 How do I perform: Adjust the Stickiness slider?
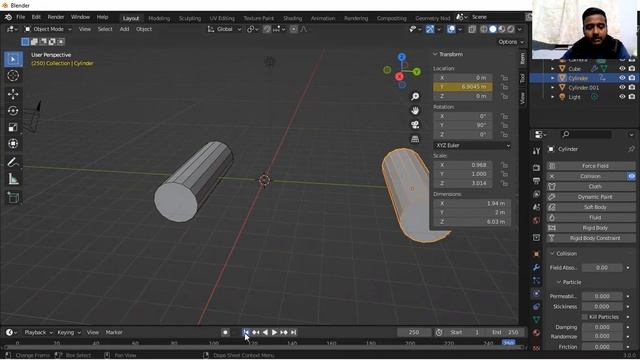(602, 307)
